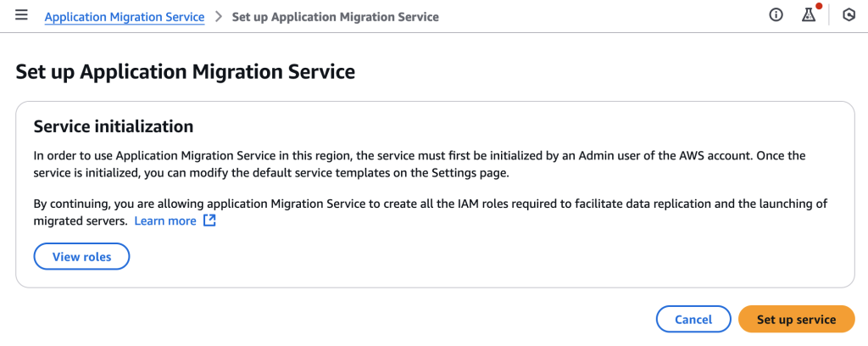The width and height of the screenshot is (868, 346).
Task: Click the hexagon icon in top-right corner
Action: [x=849, y=16]
